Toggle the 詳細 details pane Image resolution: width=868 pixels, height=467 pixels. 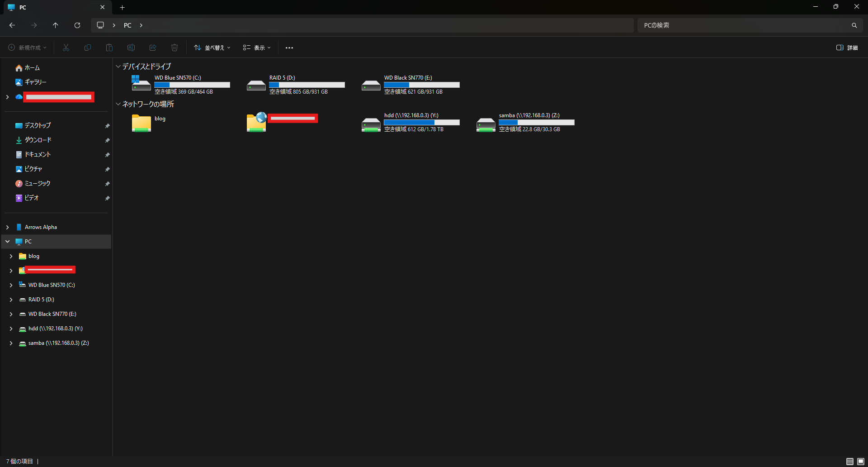click(x=847, y=48)
